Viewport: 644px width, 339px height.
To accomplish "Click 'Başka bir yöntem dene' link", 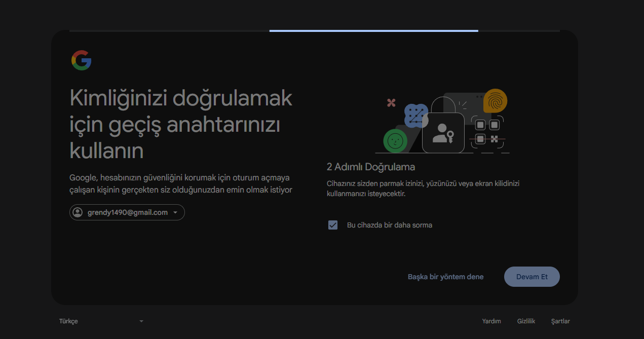I will coord(445,277).
